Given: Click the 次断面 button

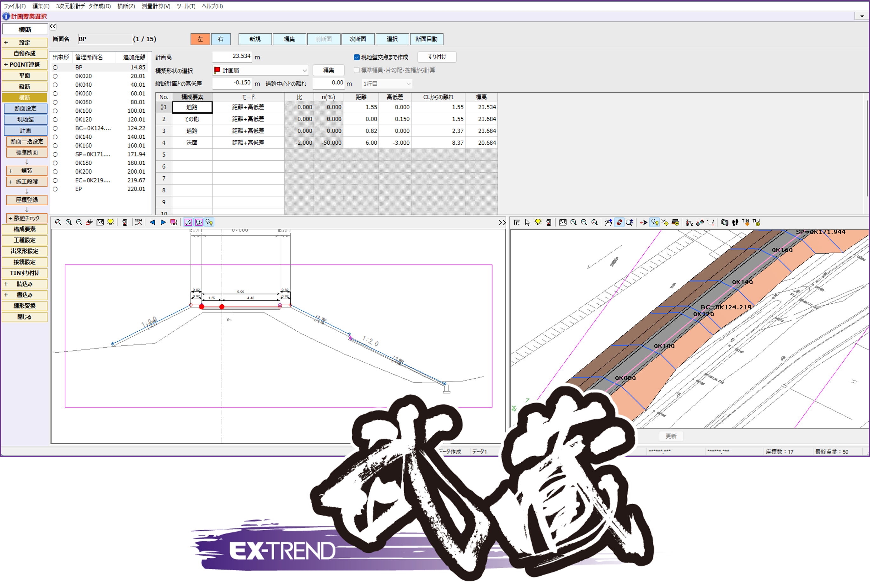Looking at the screenshot, I should [358, 39].
